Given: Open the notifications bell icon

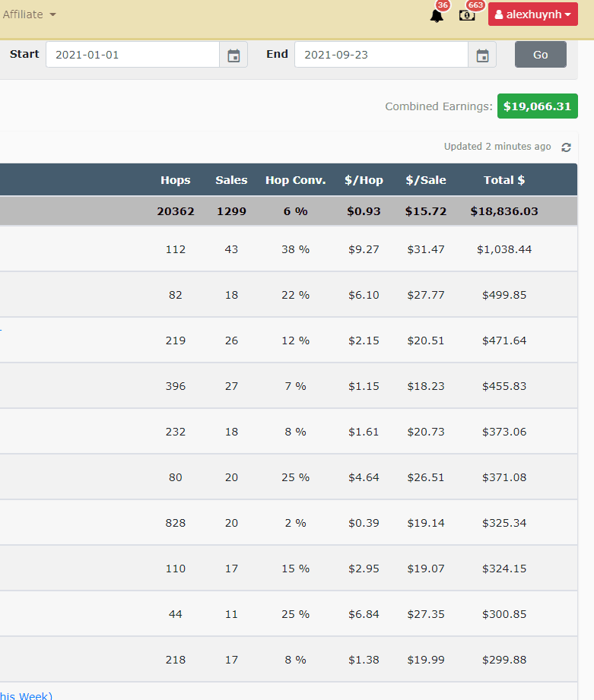Looking at the screenshot, I should (437, 16).
